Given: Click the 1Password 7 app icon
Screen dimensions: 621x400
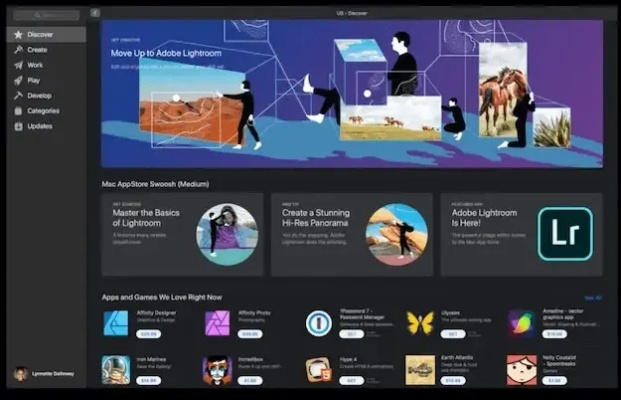Looking at the screenshot, I should pyautogui.click(x=318, y=322).
